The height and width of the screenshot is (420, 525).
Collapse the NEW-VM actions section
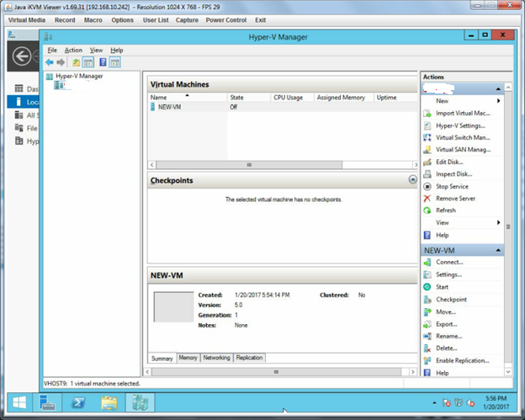(x=498, y=250)
